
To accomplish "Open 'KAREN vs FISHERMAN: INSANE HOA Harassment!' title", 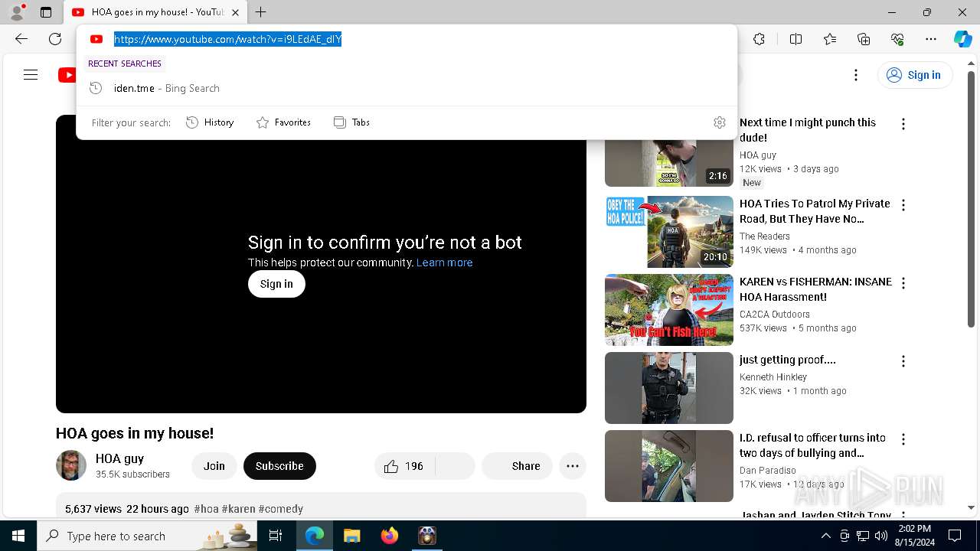I will point(815,289).
